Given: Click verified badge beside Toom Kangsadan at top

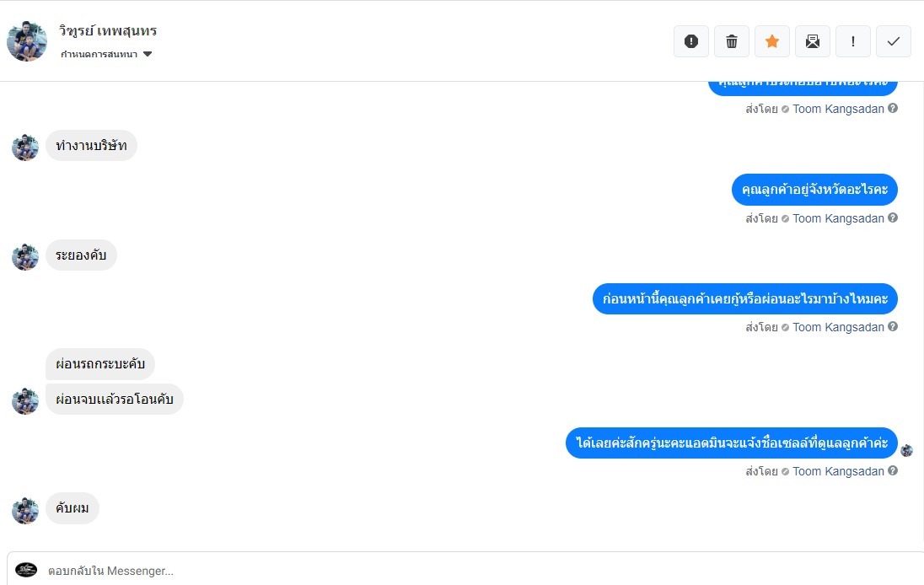Looking at the screenshot, I should 785,110.
